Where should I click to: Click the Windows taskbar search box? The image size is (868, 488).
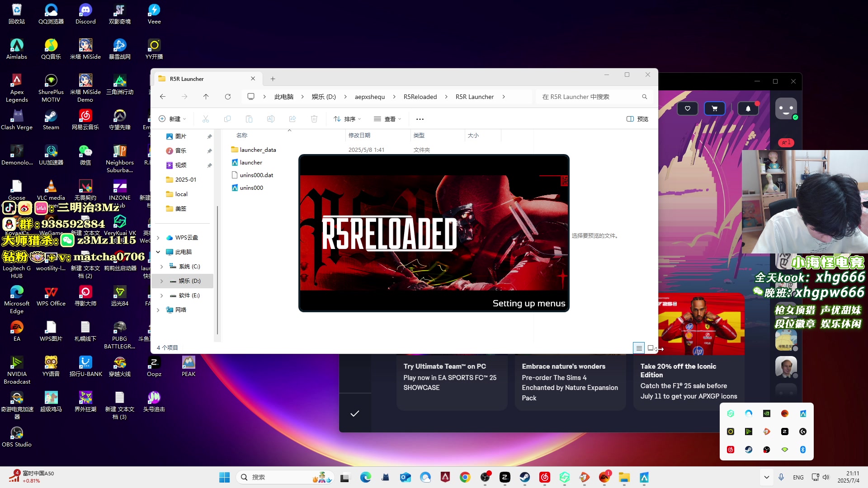click(285, 477)
